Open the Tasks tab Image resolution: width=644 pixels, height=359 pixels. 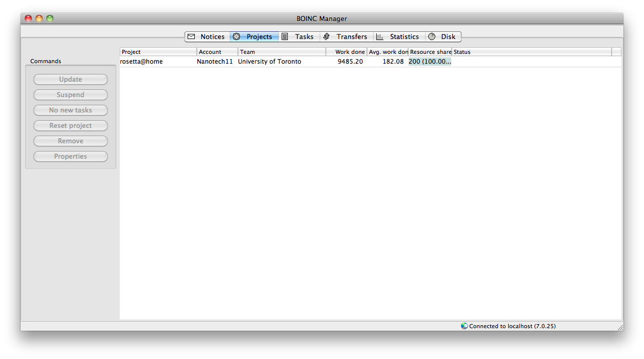point(299,37)
